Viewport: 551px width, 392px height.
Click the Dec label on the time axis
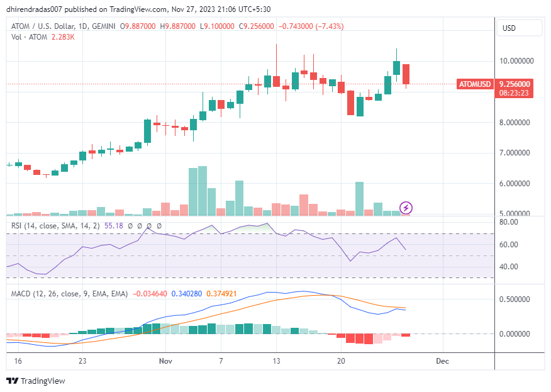(x=442, y=361)
